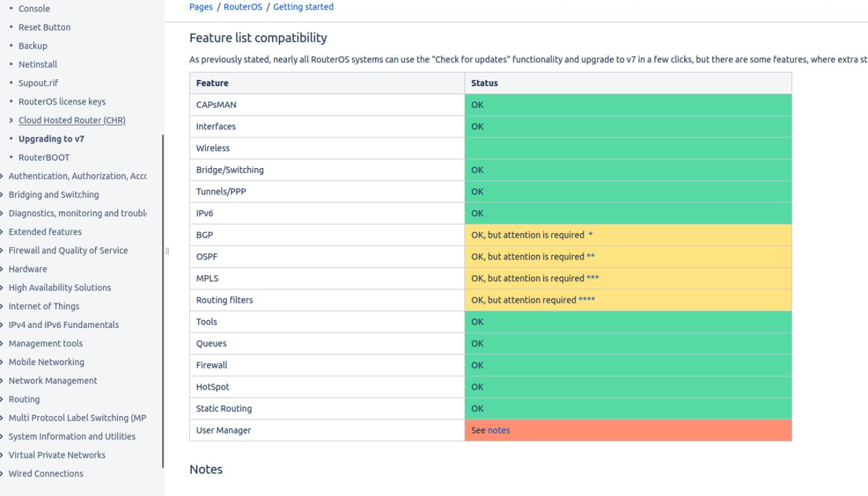This screenshot has width=868, height=496.
Task: Go to Pages breadcrumb link
Action: pyautogui.click(x=201, y=7)
